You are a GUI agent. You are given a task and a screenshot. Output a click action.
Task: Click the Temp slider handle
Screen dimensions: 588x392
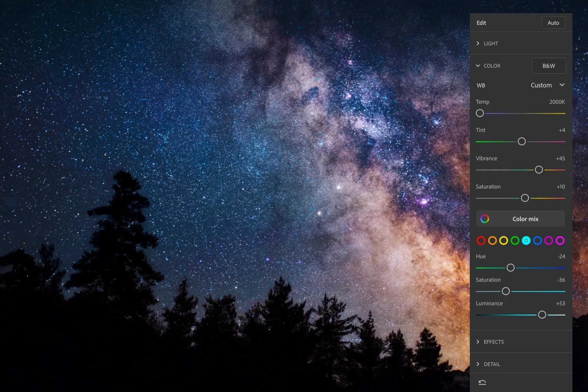480,113
